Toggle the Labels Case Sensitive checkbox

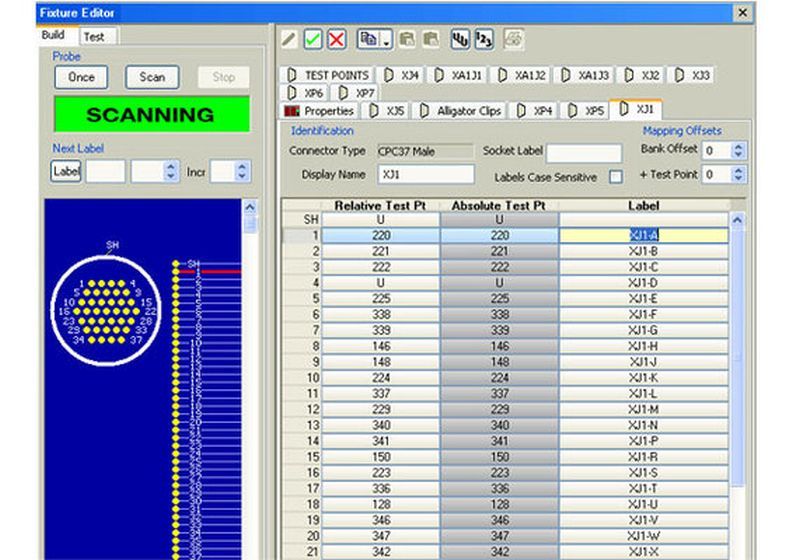[616, 177]
